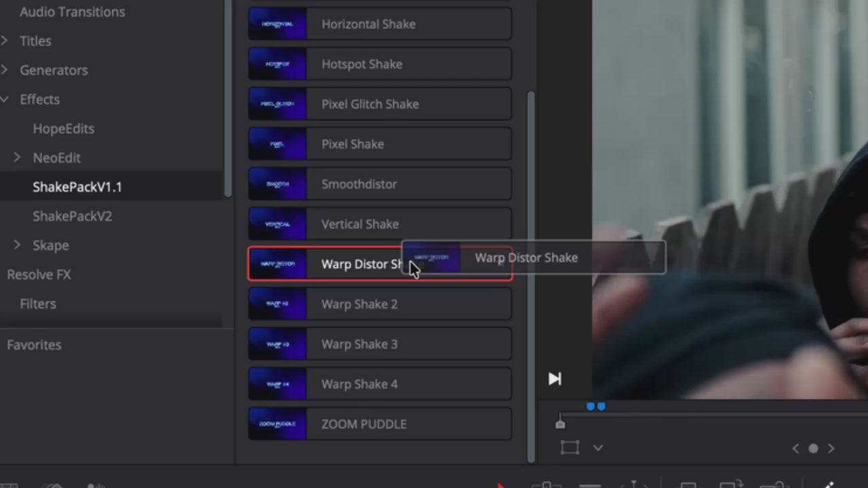Expand the Generators category
The image size is (868, 488).
click(x=5, y=70)
